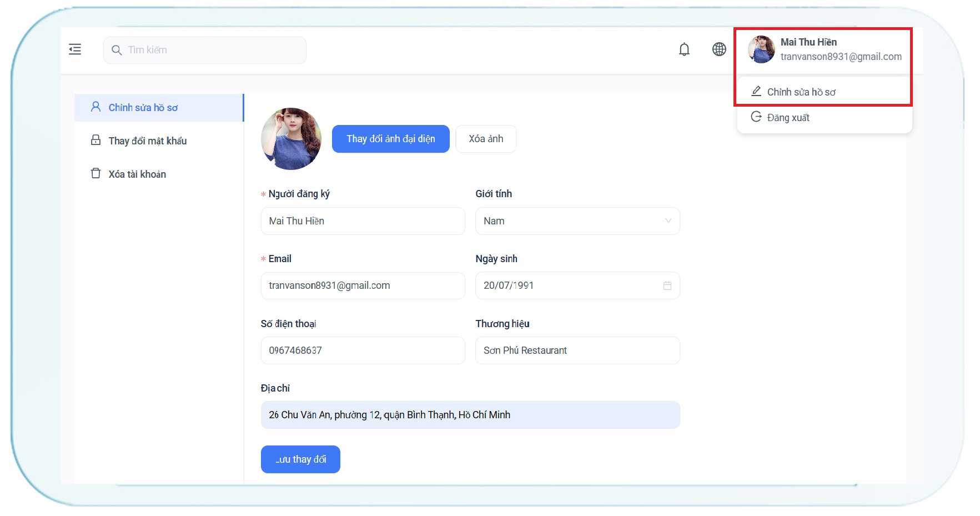Click the Xóa ảnh button

pos(486,139)
